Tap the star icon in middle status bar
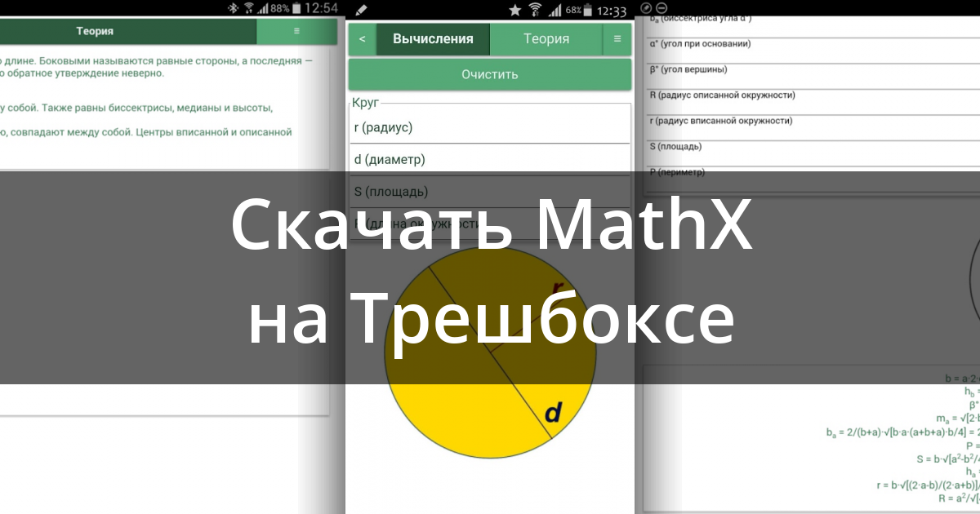The width and height of the screenshot is (980, 514). tap(514, 10)
